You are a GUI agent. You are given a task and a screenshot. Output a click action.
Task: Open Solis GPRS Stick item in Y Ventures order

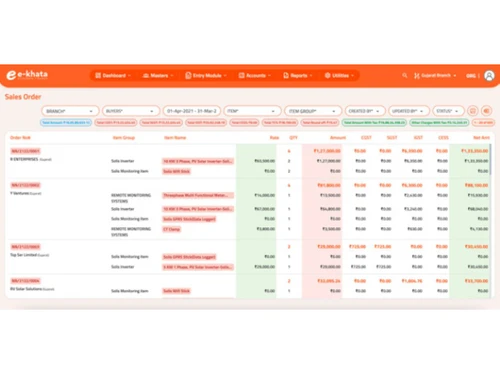coord(189,219)
